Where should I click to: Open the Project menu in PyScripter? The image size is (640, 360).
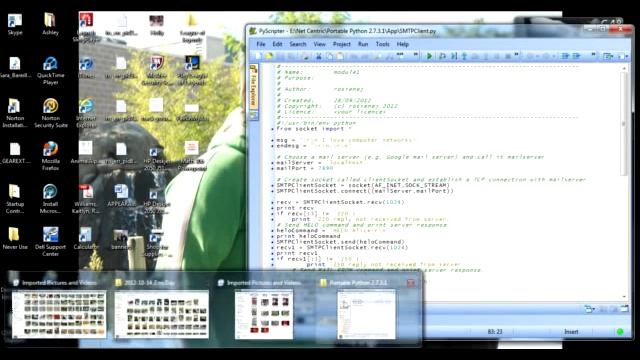coord(342,44)
